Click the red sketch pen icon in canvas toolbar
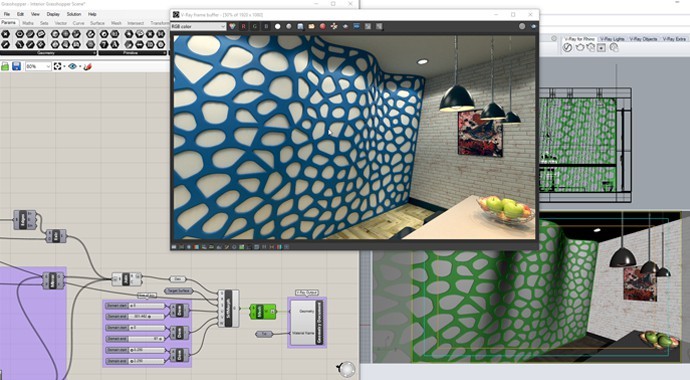Screen dimensions: 690x380 coord(88,66)
